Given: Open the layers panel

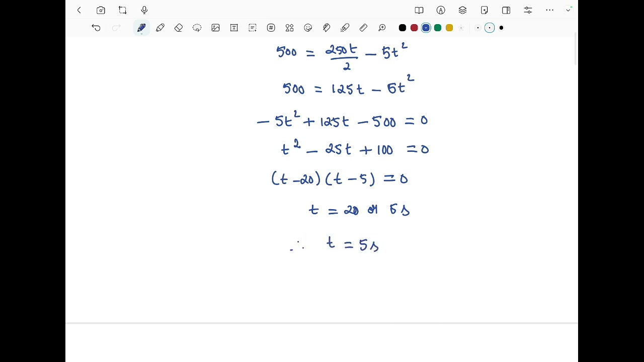Looking at the screenshot, I should click(462, 10).
